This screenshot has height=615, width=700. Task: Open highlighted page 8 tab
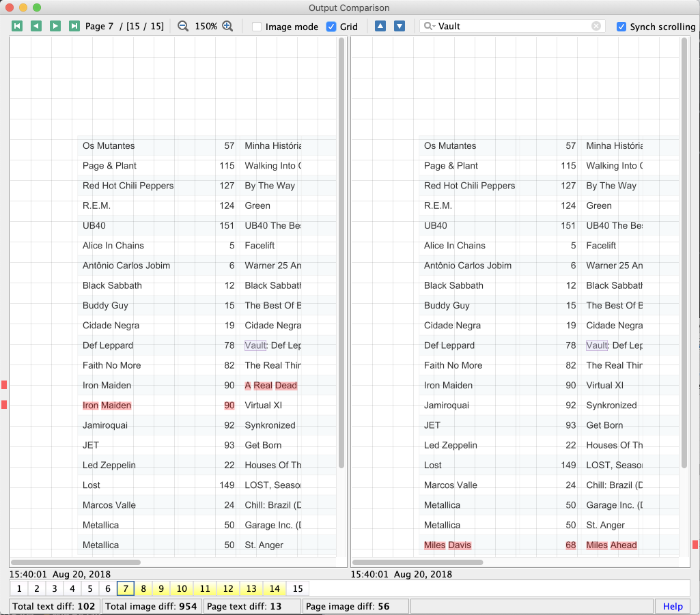tap(143, 588)
